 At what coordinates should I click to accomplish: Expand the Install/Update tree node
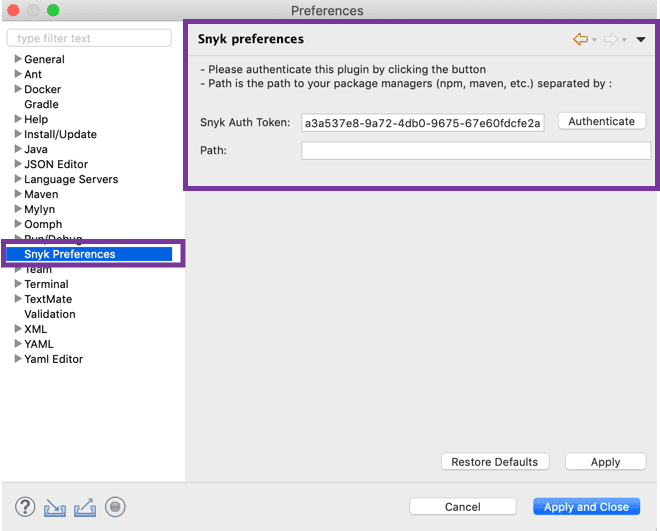18,134
